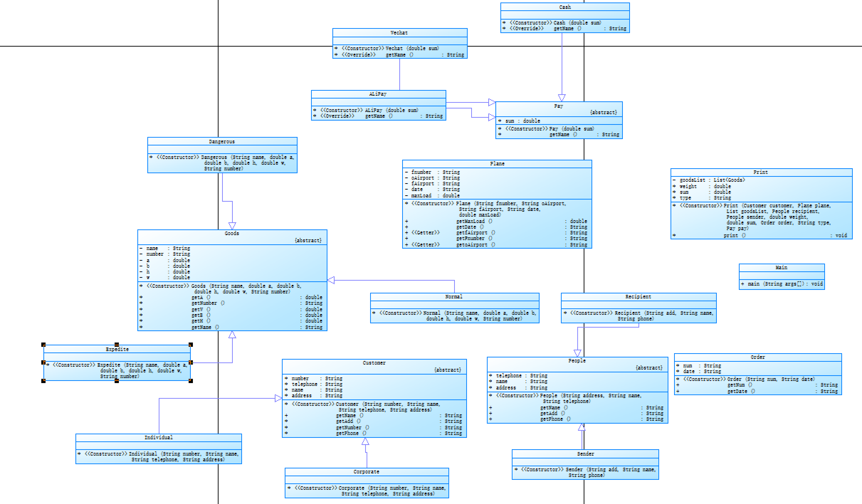
Task: Click the Sender class header
Action: pyautogui.click(x=585, y=454)
